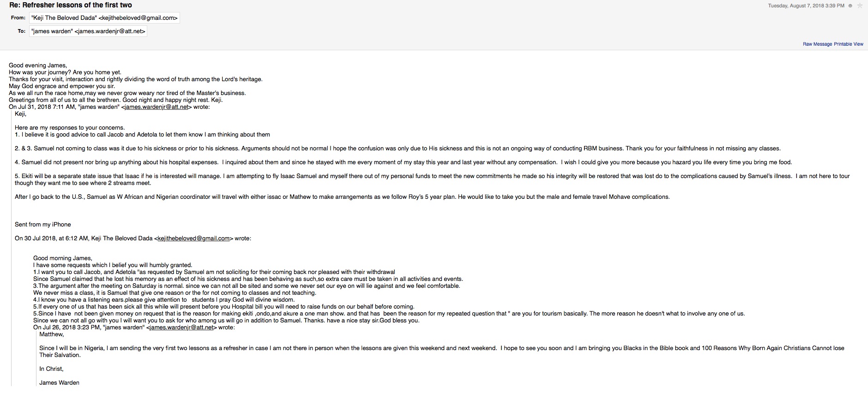Click the "James Warden" signature at bottom
The width and height of the screenshot is (868, 393).
(x=59, y=383)
